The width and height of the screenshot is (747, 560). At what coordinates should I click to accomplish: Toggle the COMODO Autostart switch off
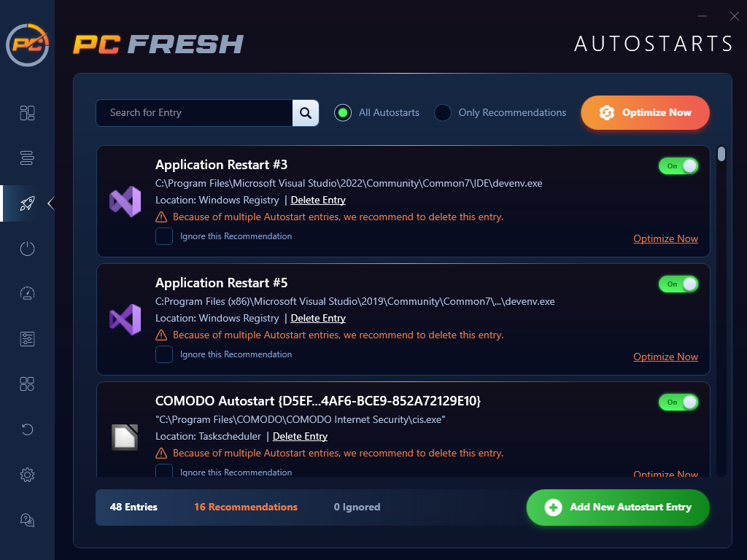(678, 402)
